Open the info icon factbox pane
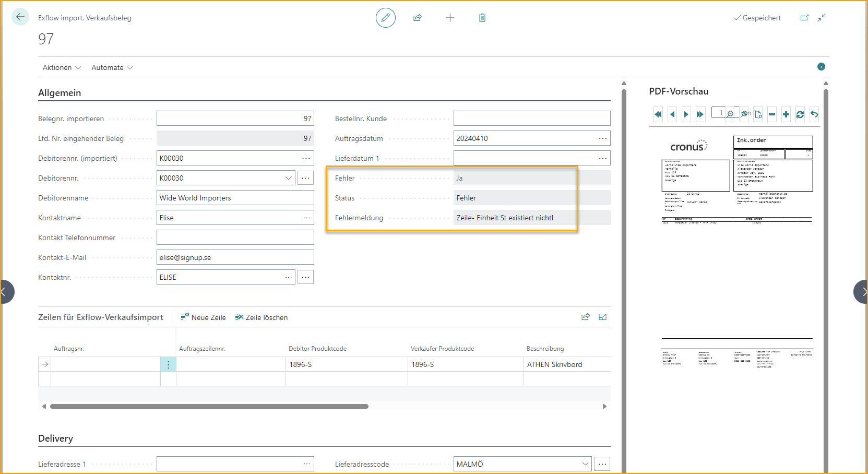The width and height of the screenshot is (868, 474). pyautogui.click(x=821, y=67)
